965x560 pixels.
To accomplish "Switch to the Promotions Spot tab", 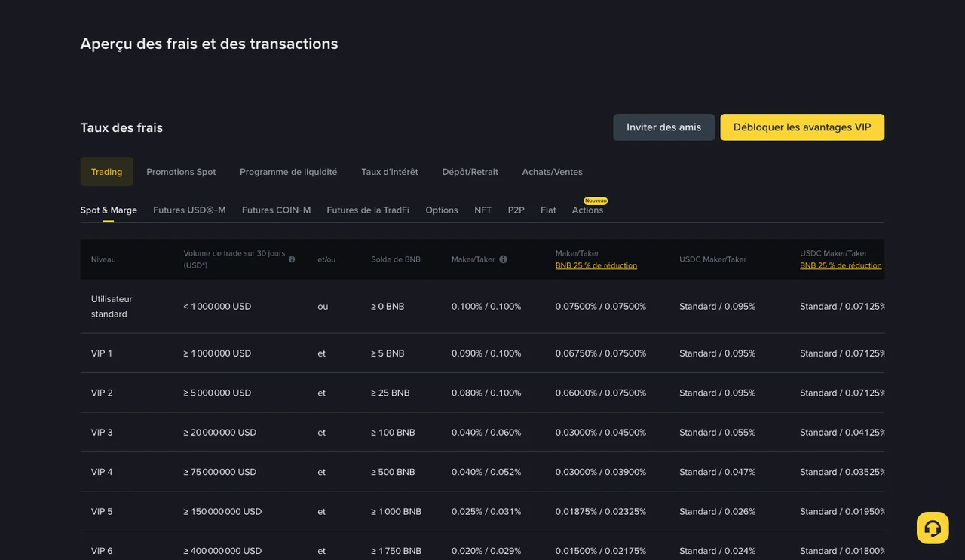I will coord(181,172).
